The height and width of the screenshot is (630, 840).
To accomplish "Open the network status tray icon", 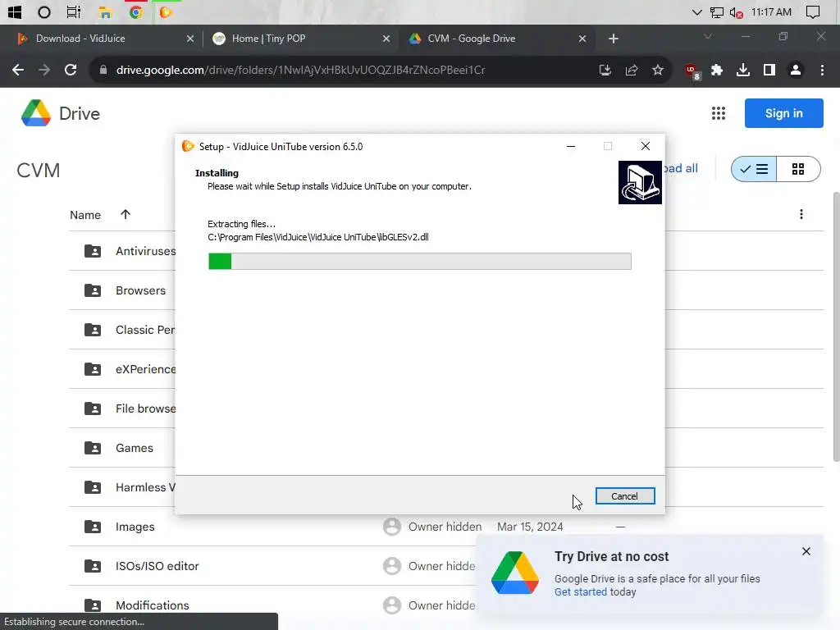I will pyautogui.click(x=716, y=12).
